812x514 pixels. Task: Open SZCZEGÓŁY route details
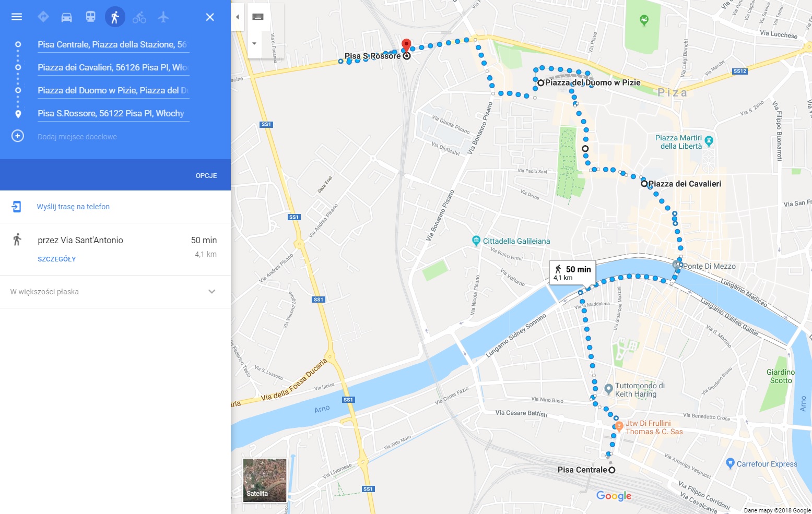click(57, 259)
